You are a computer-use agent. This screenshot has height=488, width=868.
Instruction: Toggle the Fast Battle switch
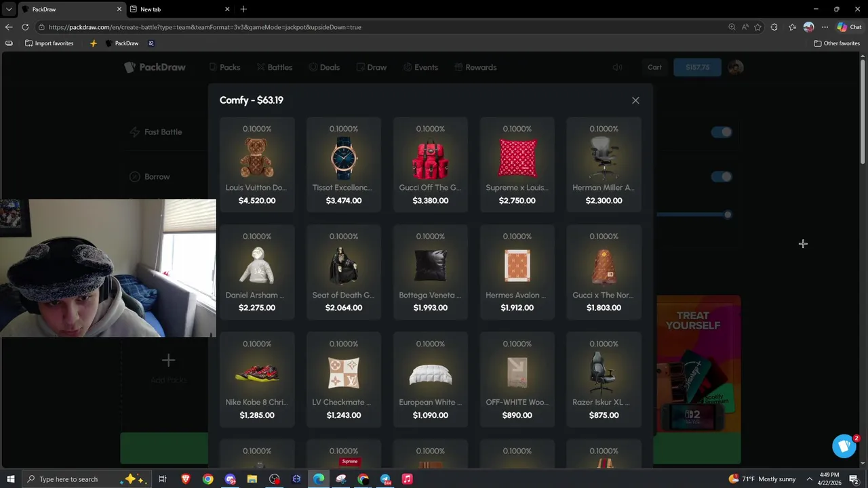pos(722,132)
